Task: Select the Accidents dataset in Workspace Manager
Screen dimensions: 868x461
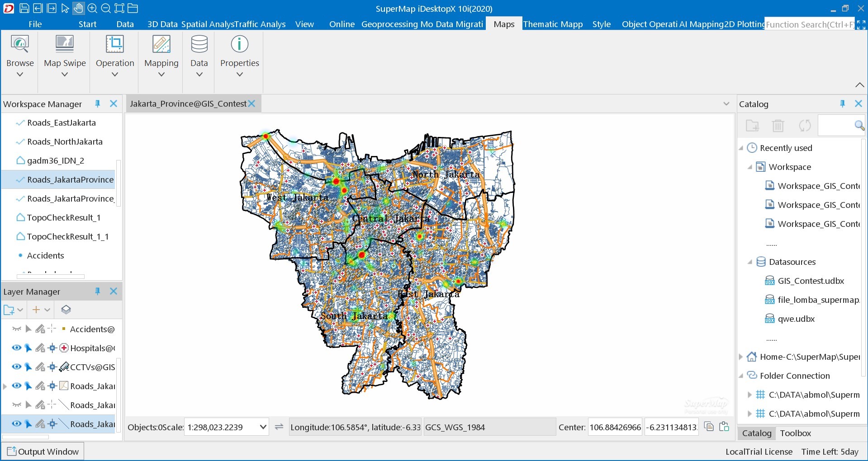Action: click(x=45, y=256)
